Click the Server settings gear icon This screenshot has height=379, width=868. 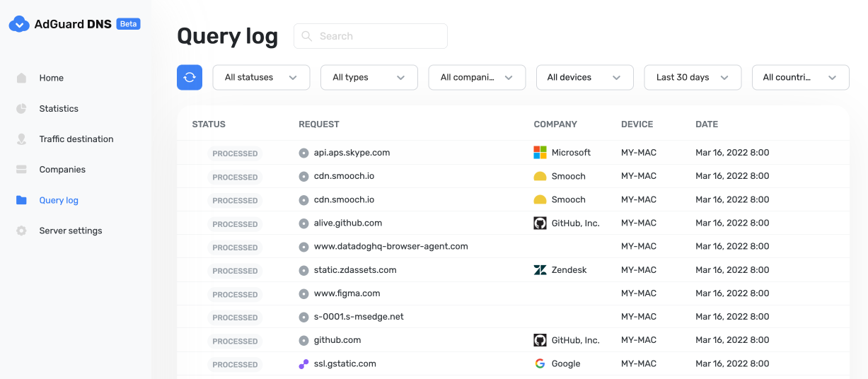(21, 231)
